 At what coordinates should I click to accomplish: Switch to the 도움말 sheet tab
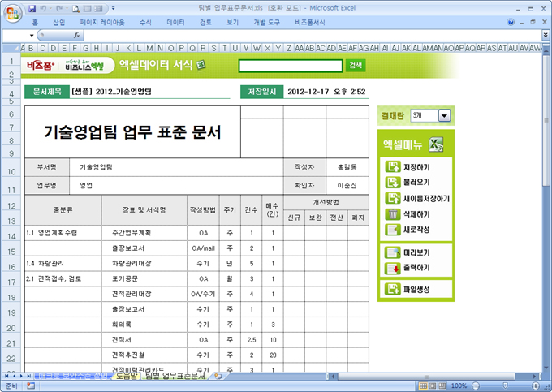click(127, 376)
